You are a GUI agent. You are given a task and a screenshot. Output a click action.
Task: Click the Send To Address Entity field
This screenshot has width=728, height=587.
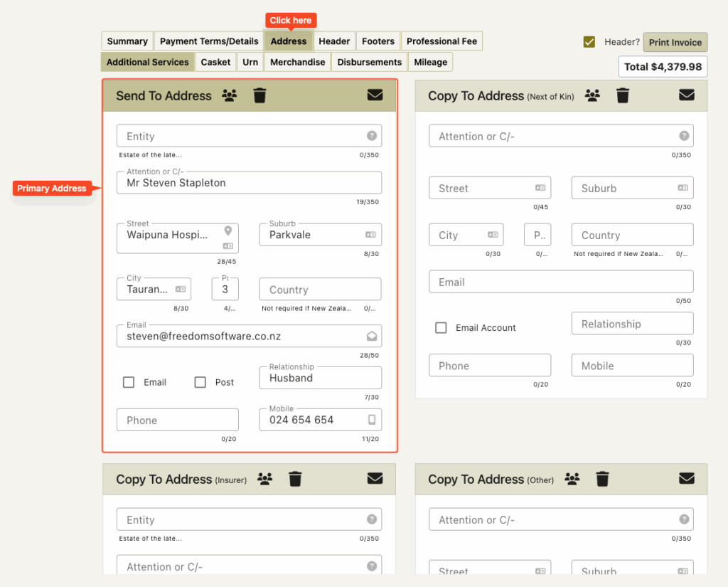pyautogui.click(x=249, y=136)
